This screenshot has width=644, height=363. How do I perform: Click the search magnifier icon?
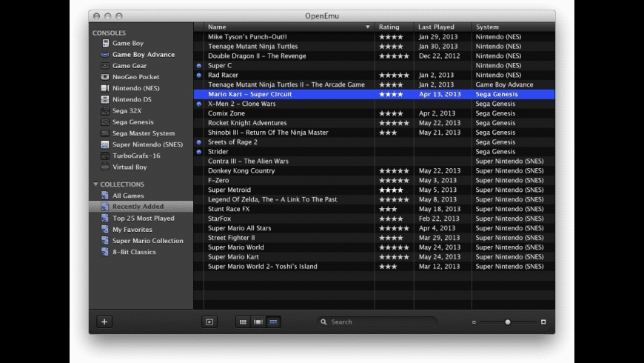(x=323, y=322)
